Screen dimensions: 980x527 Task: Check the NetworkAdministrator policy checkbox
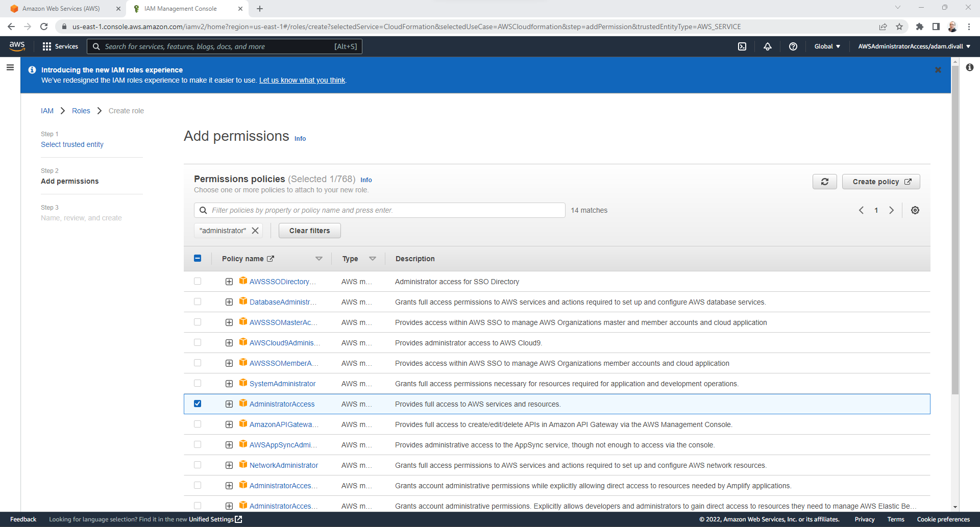[198, 465]
